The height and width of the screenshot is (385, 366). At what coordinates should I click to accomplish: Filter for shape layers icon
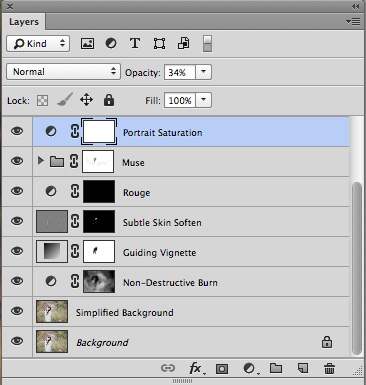click(x=159, y=44)
